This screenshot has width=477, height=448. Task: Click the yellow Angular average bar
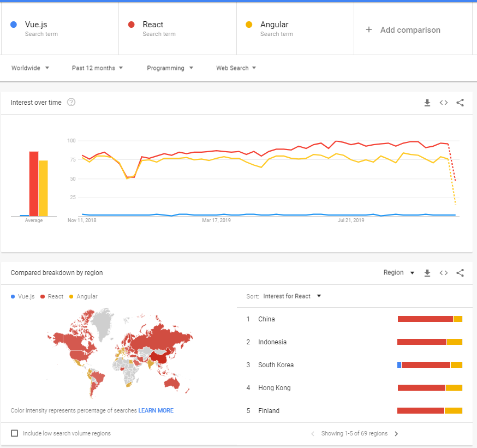pyautogui.click(x=43, y=188)
